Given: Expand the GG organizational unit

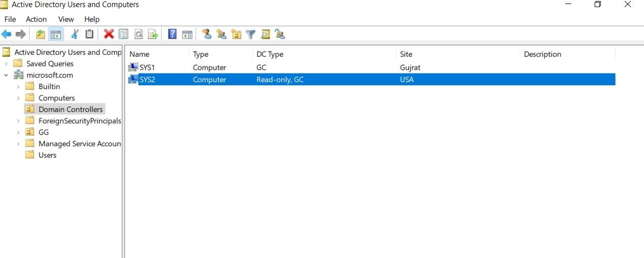Looking at the screenshot, I should 18,132.
